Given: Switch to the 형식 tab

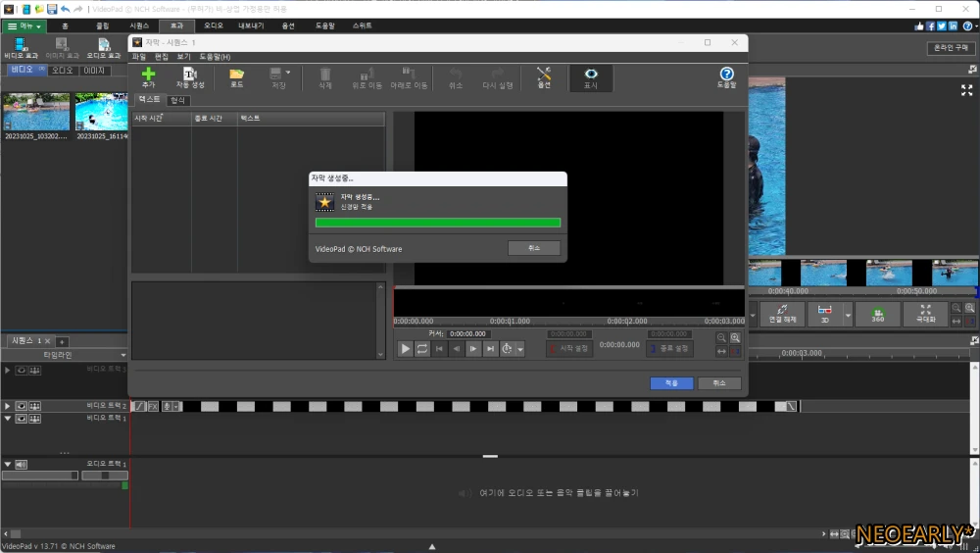Looking at the screenshot, I should point(177,100).
